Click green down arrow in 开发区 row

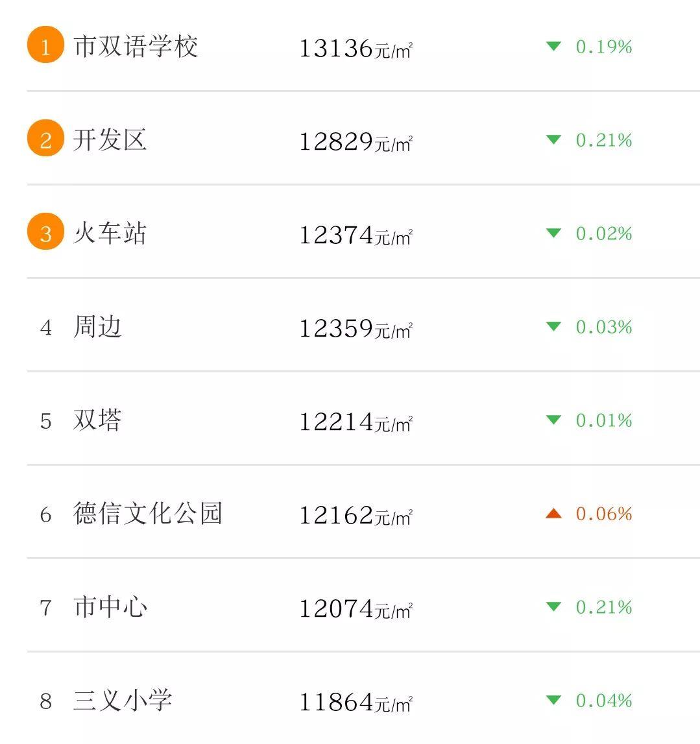pyautogui.click(x=553, y=139)
